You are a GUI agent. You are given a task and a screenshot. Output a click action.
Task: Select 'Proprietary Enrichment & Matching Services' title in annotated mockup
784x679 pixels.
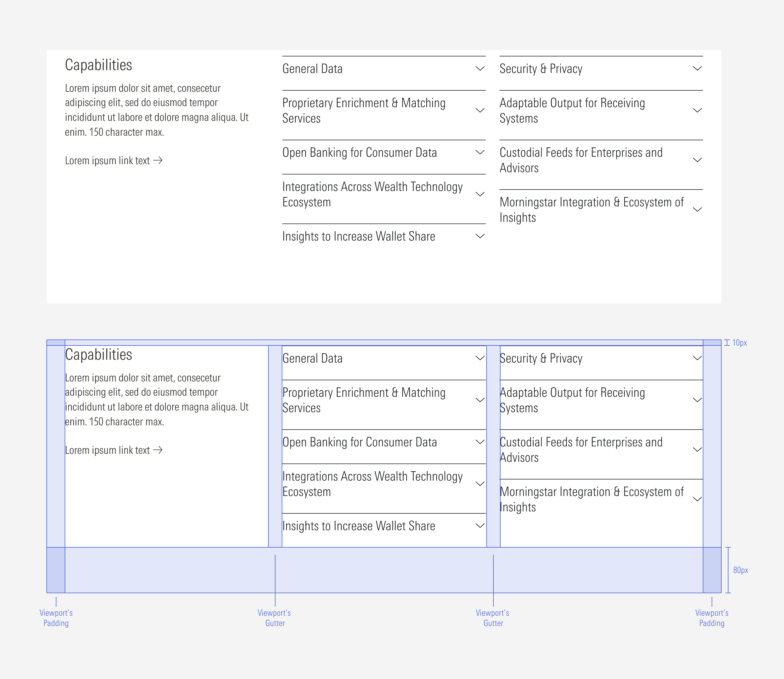[364, 400]
